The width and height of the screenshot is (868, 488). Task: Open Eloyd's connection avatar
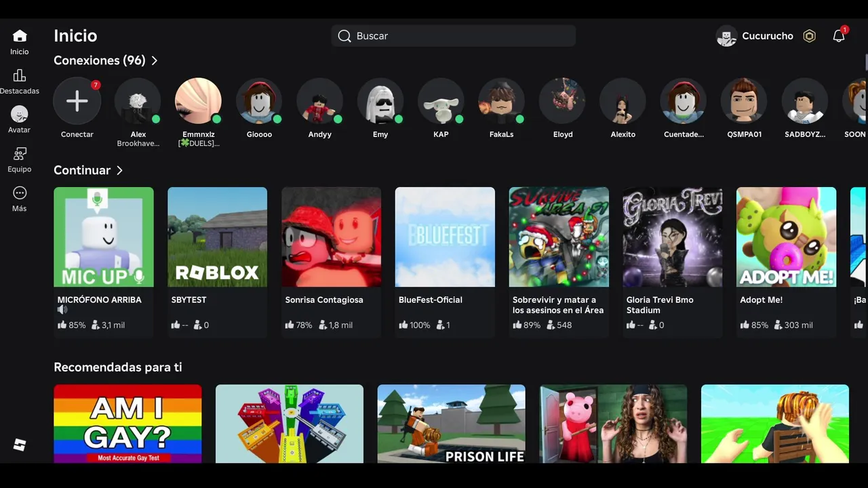coord(562,101)
